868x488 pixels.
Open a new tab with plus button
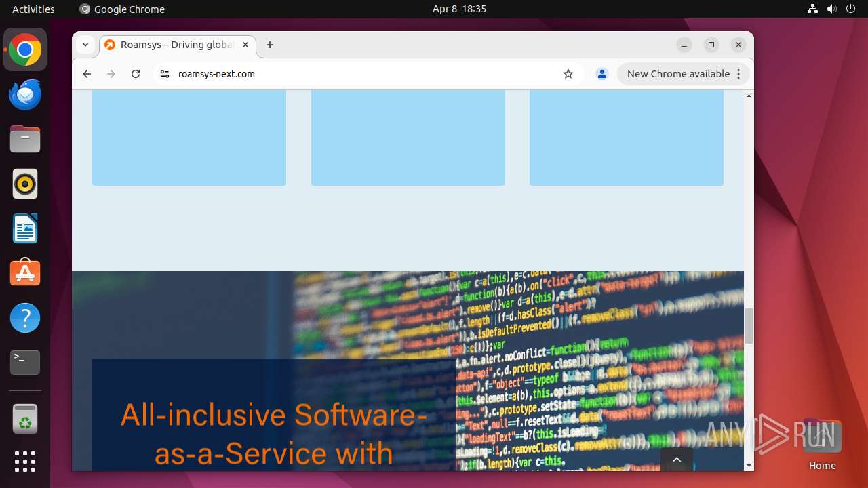[x=270, y=45]
